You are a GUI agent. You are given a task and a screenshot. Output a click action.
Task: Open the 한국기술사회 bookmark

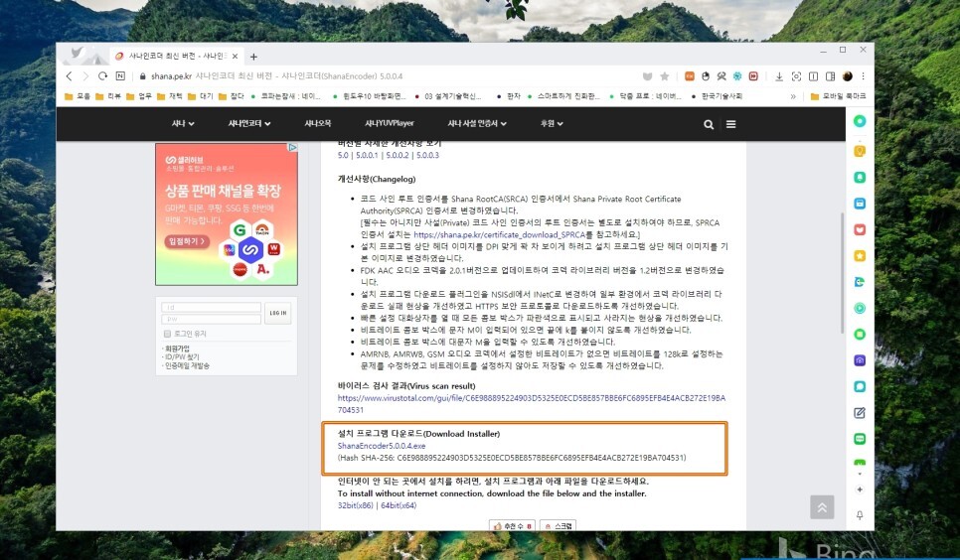click(x=717, y=96)
